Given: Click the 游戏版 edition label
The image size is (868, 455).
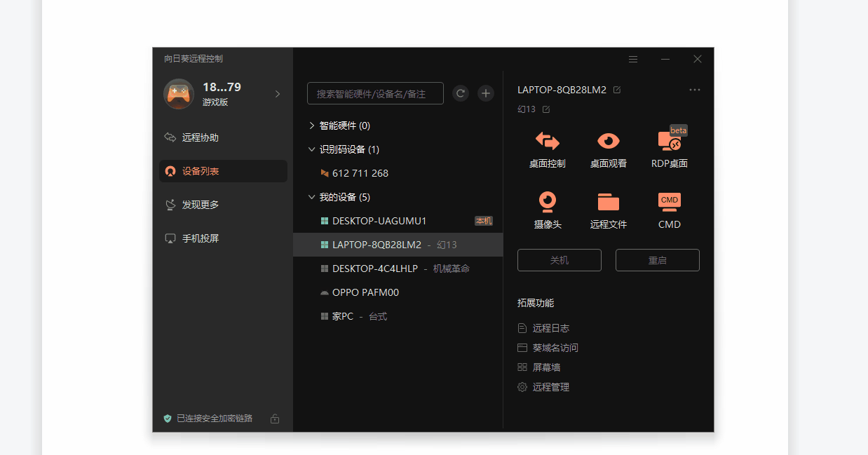Looking at the screenshot, I should pyautogui.click(x=215, y=102).
